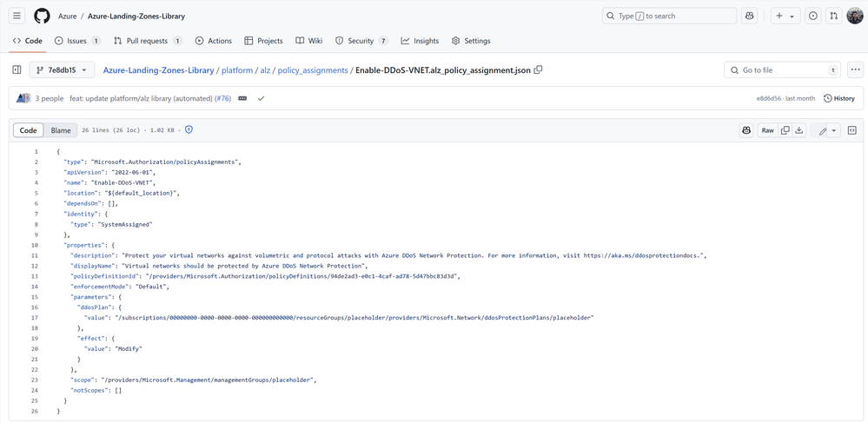Expand the file tree side panel
The height and width of the screenshot is (423, 868).
click(17, 69)
